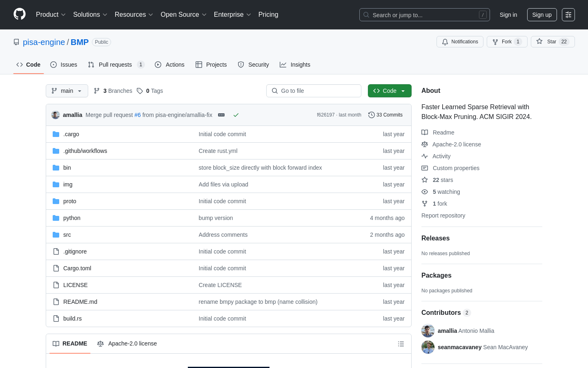Click the Cargo.toml file icon
Screen dimensions: 588x368
click(56, 268)
